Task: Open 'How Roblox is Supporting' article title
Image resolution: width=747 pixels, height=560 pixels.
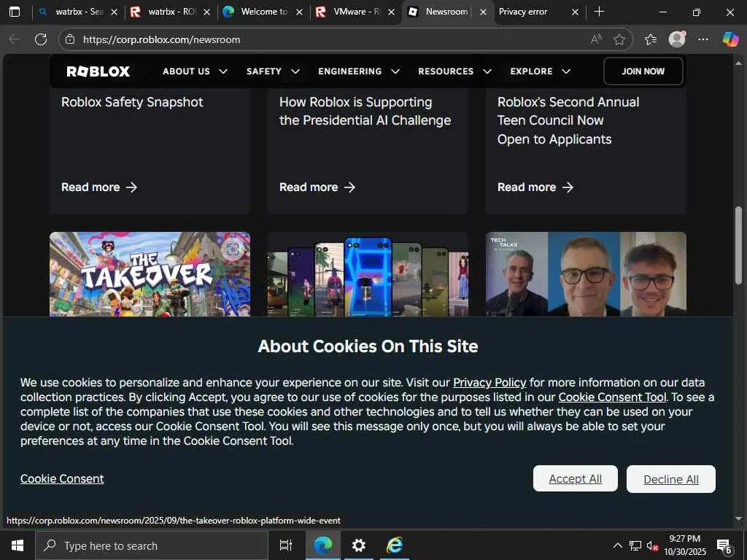Action: point(365,111)
